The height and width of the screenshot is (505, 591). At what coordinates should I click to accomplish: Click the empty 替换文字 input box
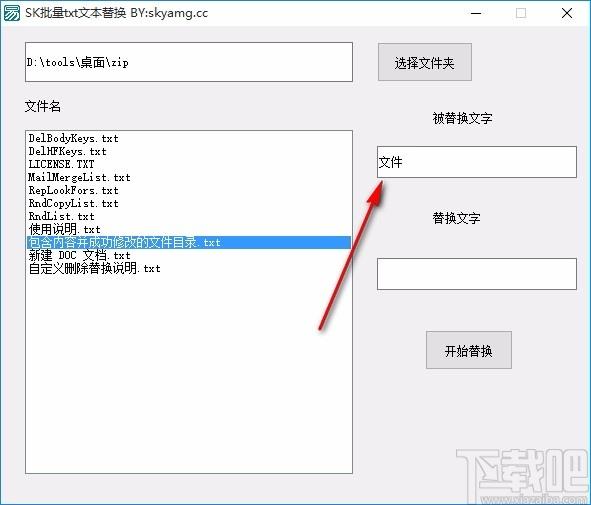pyautogui.click(x=477, y=274)
